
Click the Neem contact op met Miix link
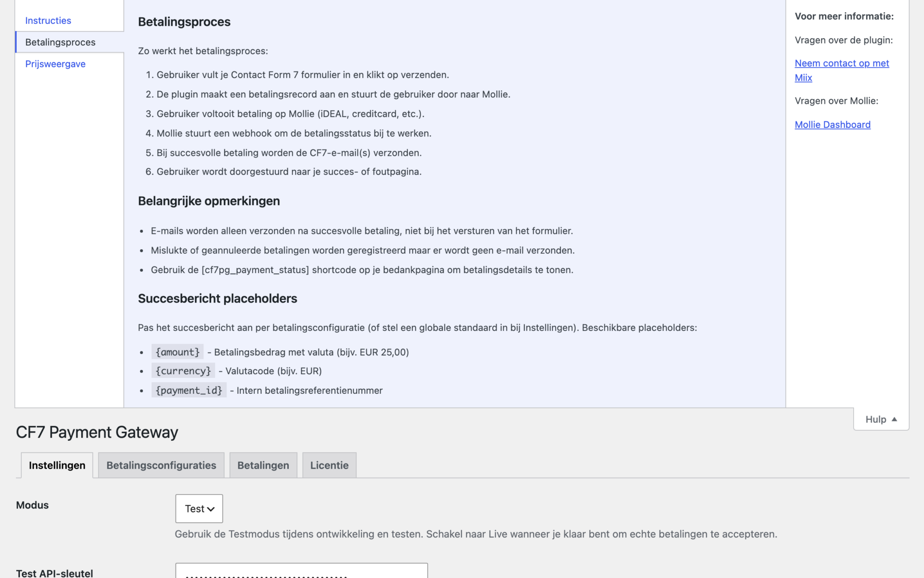click(842, 70)
